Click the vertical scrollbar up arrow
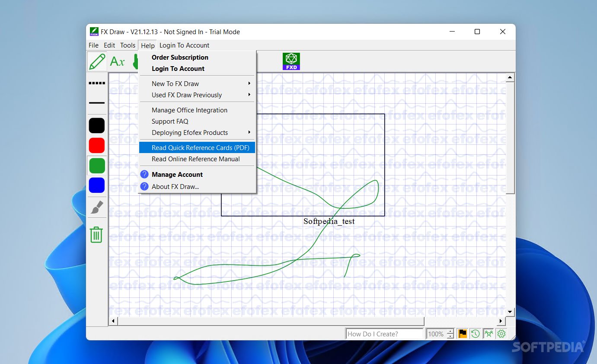The image size is (597, 364). pyautogui.click(x=510, y=78)
